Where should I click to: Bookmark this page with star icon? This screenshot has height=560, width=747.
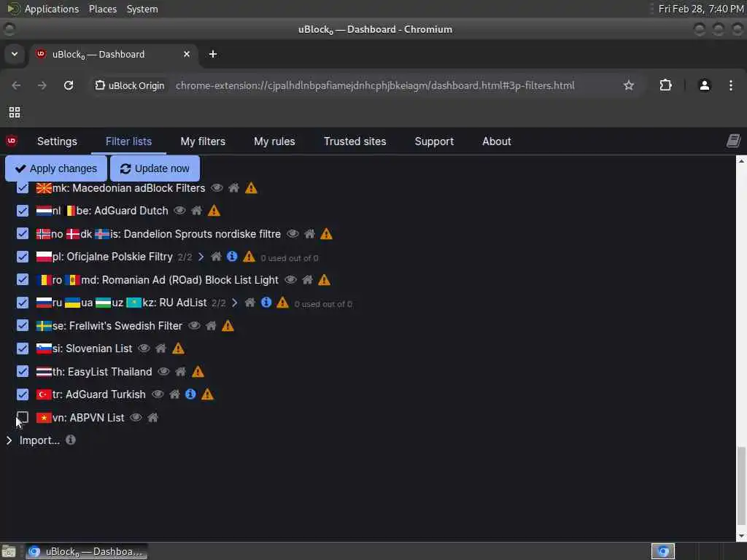tap(628, 85)
